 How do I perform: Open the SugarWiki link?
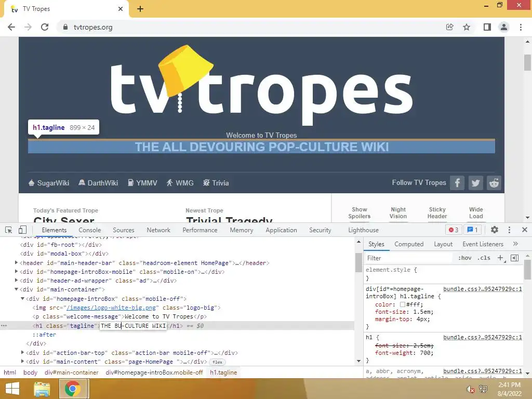tap(49, 183)
